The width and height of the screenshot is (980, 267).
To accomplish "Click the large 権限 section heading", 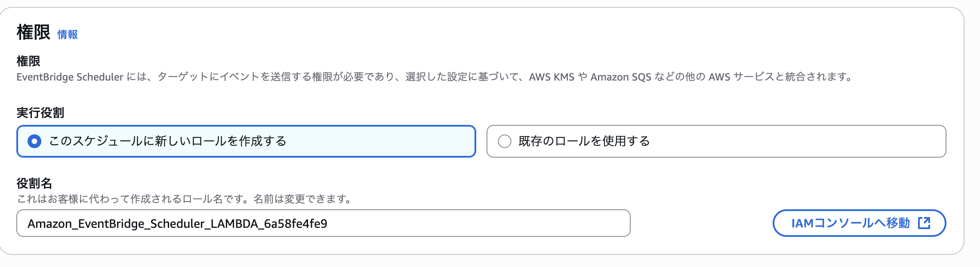I will tap(33, 32).
